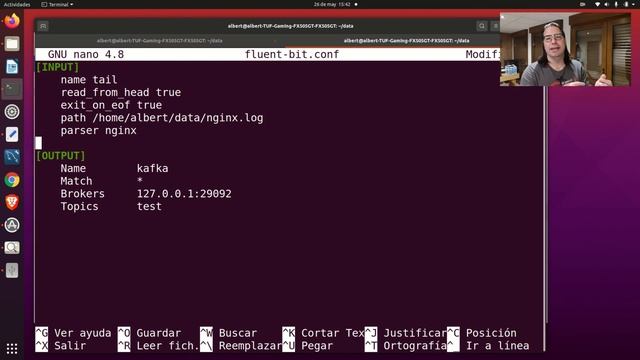
Task: Click 'Posición' shortcut in nano
Action: tap(482, 333)
